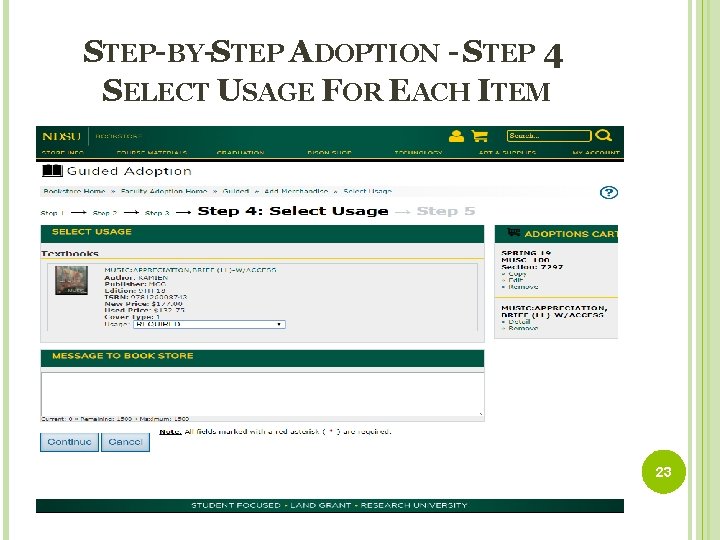720x540 pixels.
Task: Open the My Account menu
Action: (x=596, y=152)
